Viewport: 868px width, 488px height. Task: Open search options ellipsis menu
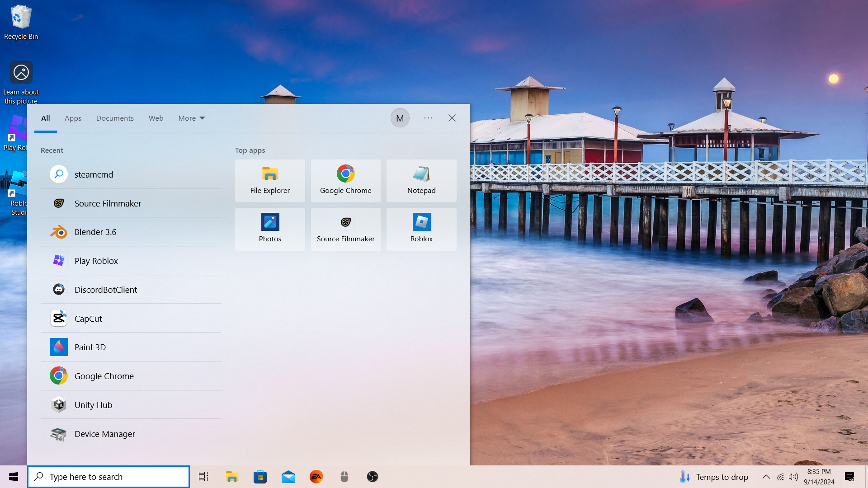tap(428, 118)
